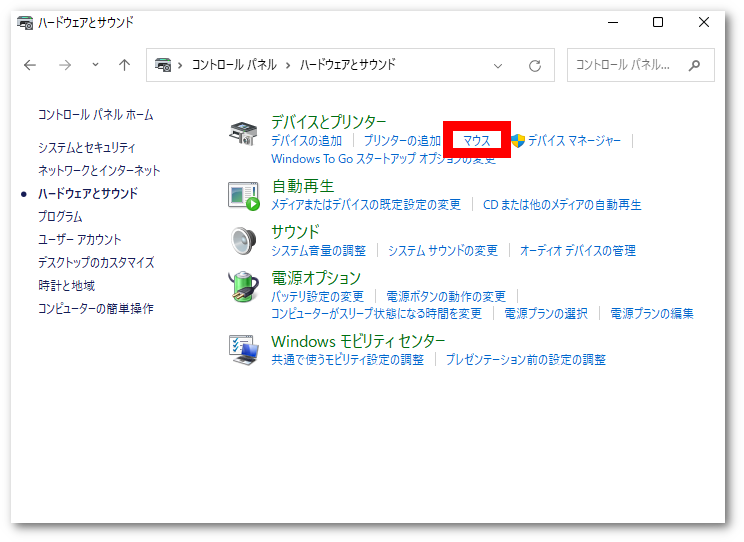
Task: Select コントロール パネル in the breadcrumb
Action: point(234,65)
